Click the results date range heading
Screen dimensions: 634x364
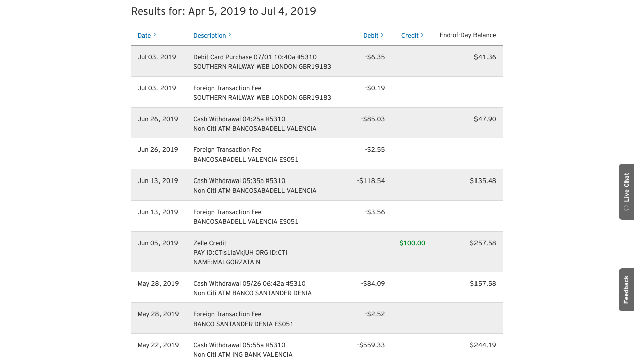click(x=224, y=11)
